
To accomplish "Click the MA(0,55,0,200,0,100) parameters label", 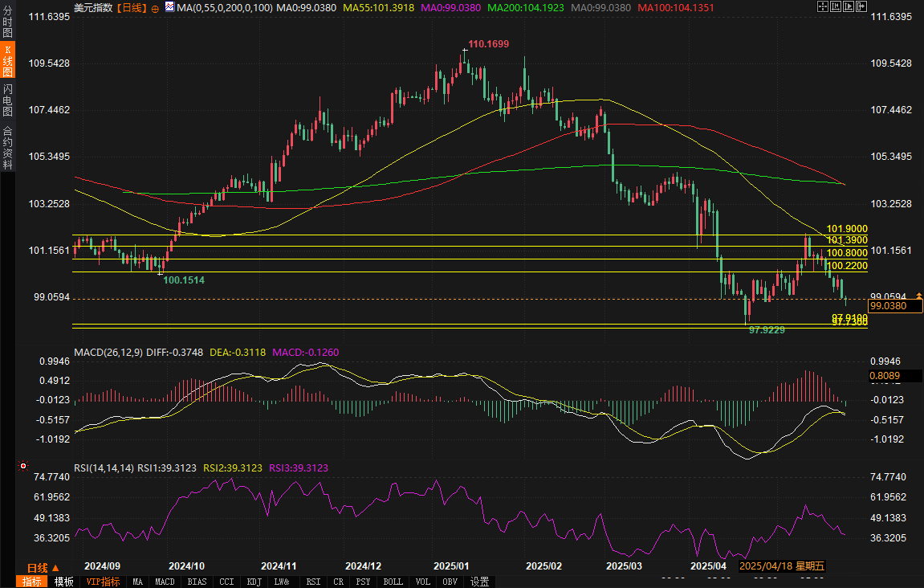I will click(x=225, y=8).
